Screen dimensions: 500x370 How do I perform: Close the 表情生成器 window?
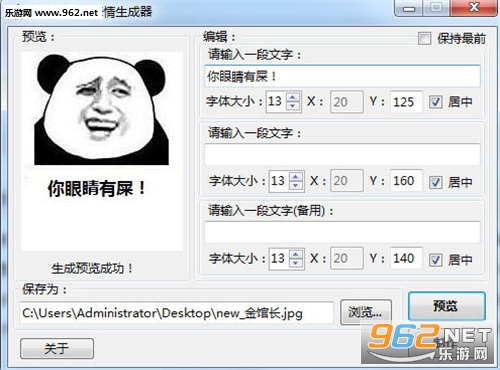pos(474,7)
